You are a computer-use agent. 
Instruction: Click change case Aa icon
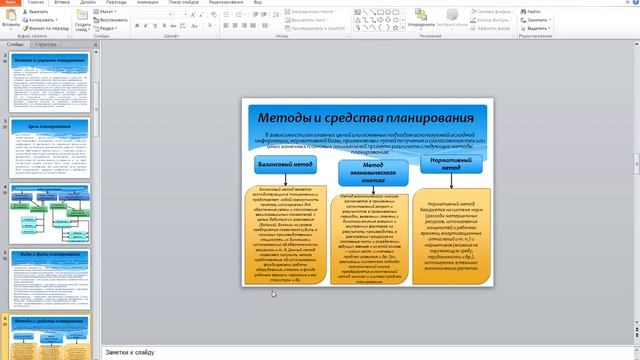click(195, 26)
